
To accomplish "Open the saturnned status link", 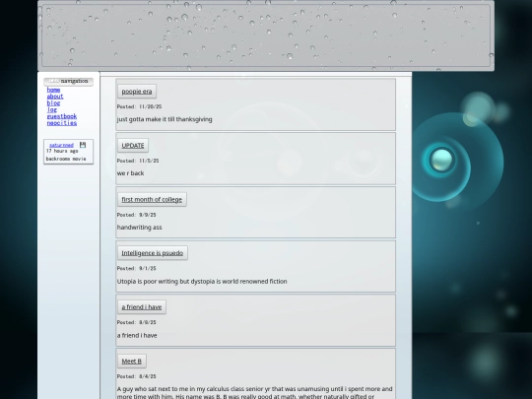I will coord(61,145).
